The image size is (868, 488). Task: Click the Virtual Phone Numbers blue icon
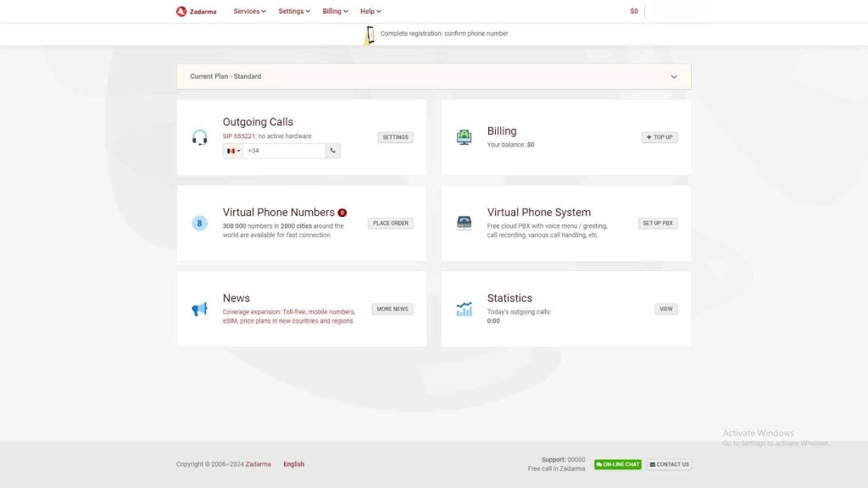199,223
